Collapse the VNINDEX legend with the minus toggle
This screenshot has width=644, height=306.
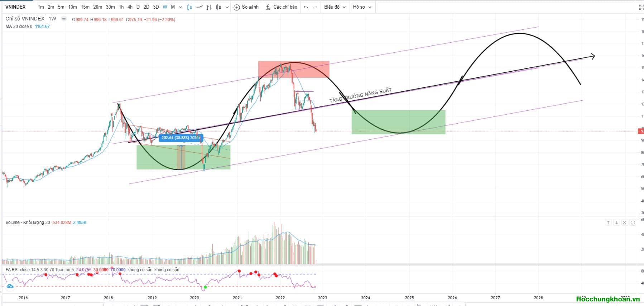click(64, 19)
